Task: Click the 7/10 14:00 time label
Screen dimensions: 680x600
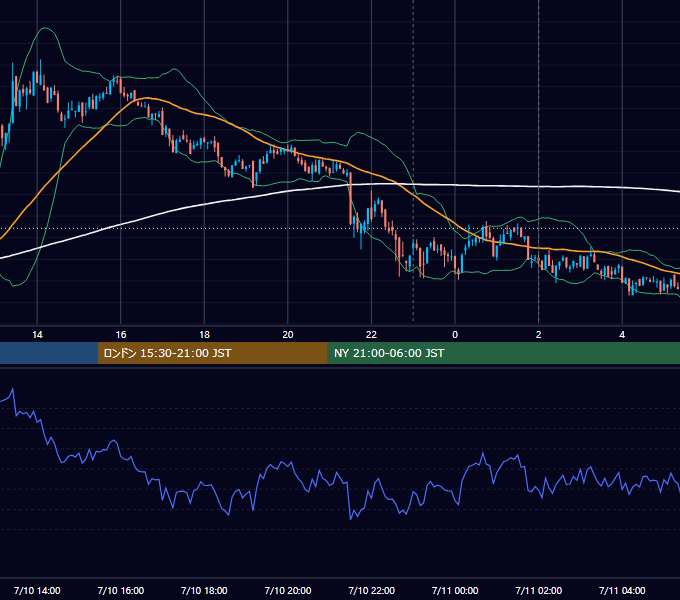Action: [37, 590]
